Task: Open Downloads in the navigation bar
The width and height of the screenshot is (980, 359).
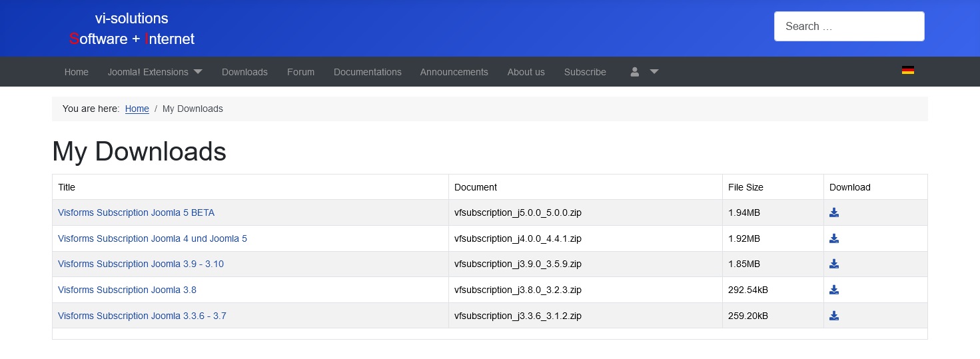Action: pyautogui.click(x=245, y=72)
